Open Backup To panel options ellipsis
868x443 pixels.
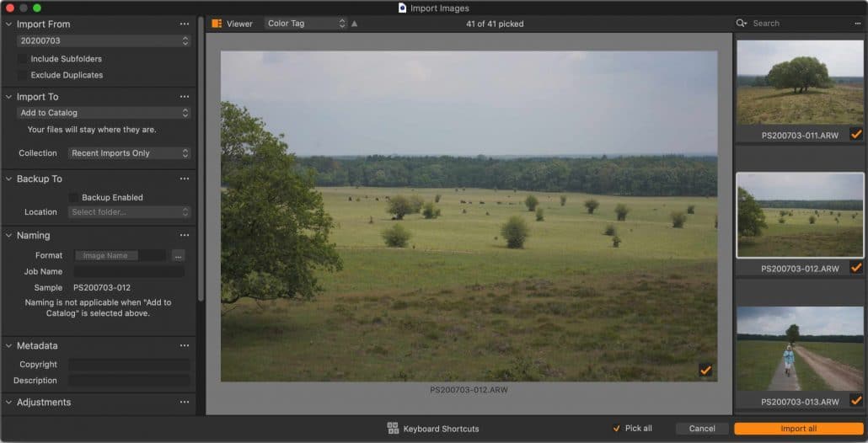185,179
